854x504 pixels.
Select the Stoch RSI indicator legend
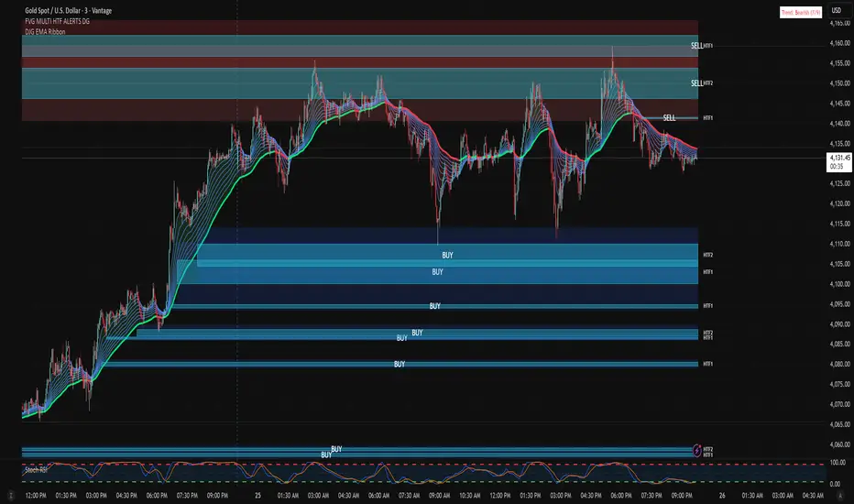point(36,470)
